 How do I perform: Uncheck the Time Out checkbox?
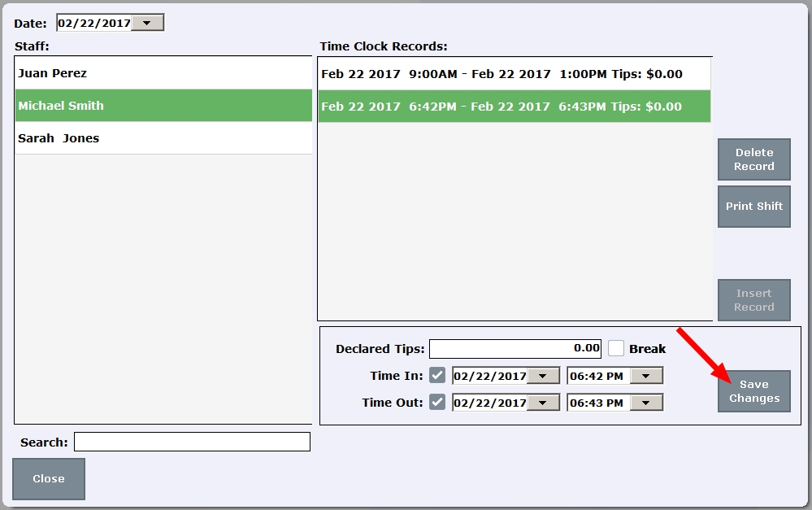click(x=436, y=402)
